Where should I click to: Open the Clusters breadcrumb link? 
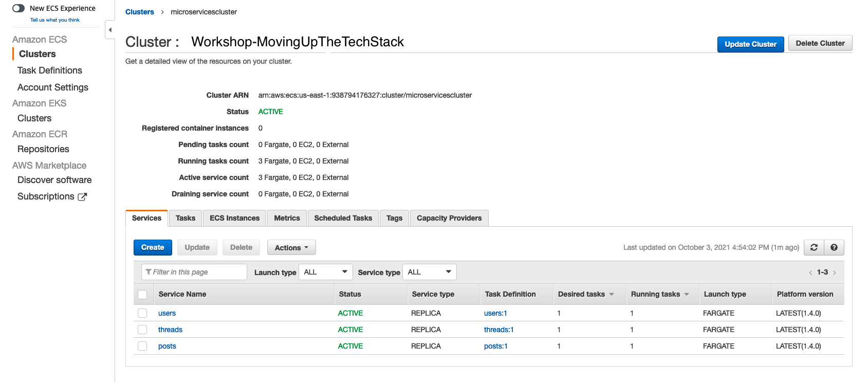140,12
